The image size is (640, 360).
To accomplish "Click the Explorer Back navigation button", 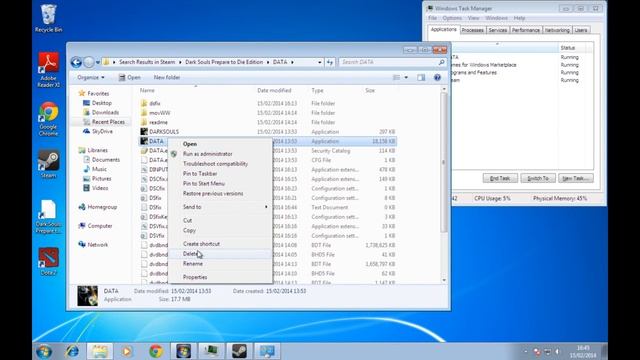I will coord(76,62).
